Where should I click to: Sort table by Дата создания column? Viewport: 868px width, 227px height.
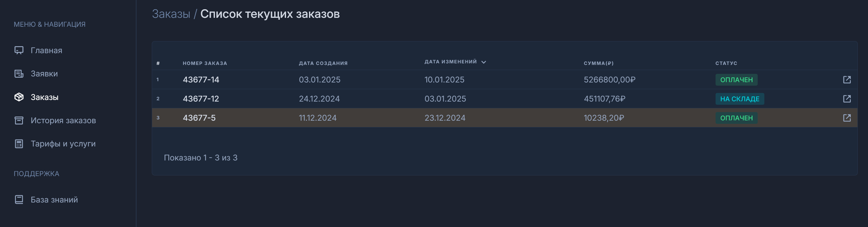323,63
